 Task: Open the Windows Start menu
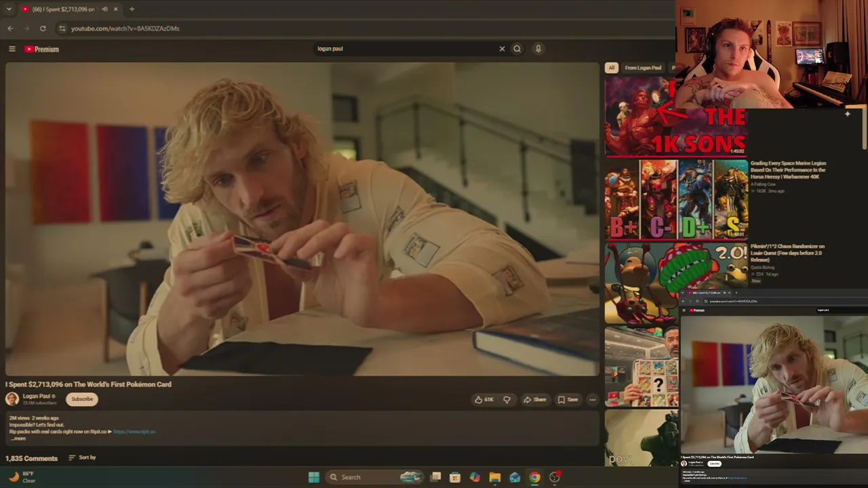314,477
